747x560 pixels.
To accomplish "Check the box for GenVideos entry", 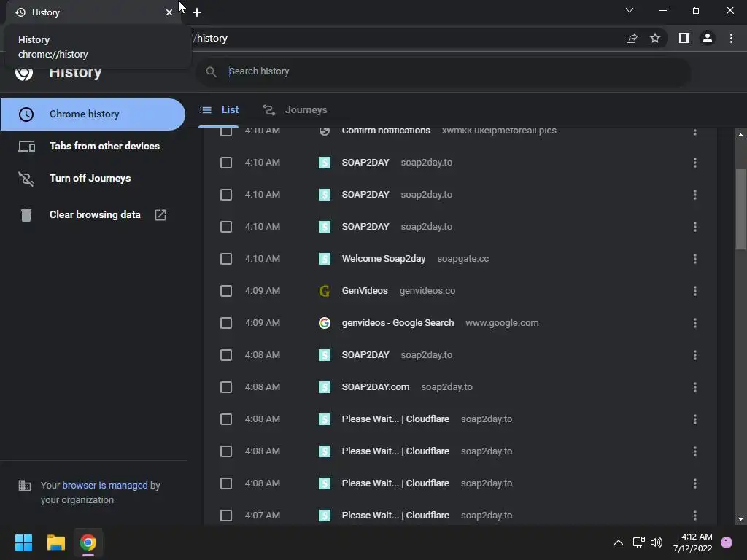I will [226, 291].
